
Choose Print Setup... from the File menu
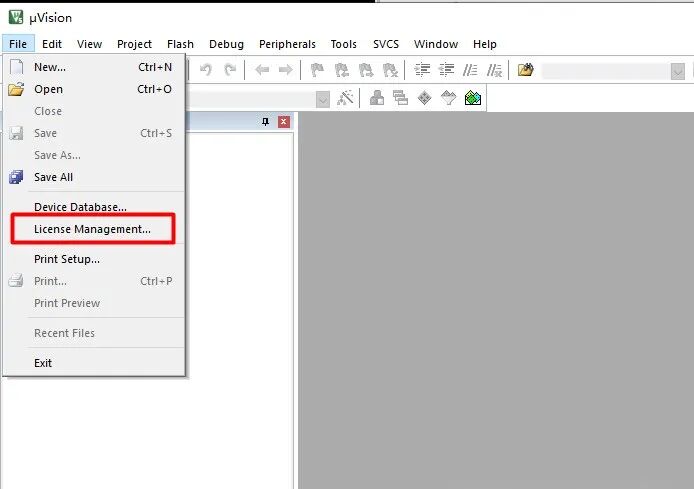pyautogui.click(x=94, y=259)
